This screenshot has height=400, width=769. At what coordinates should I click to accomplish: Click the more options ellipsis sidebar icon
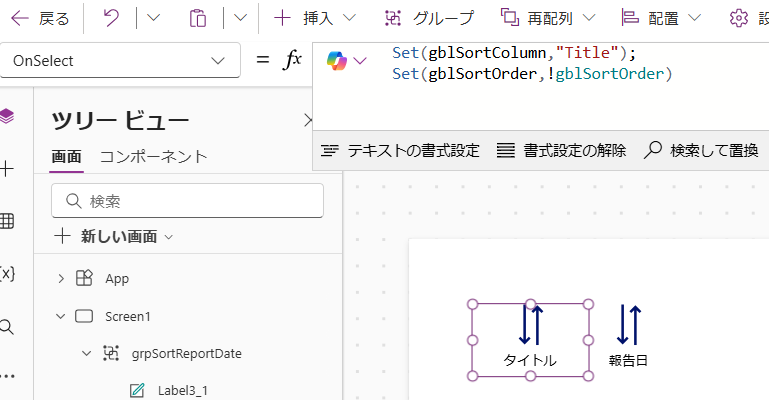tap(7, 376)
